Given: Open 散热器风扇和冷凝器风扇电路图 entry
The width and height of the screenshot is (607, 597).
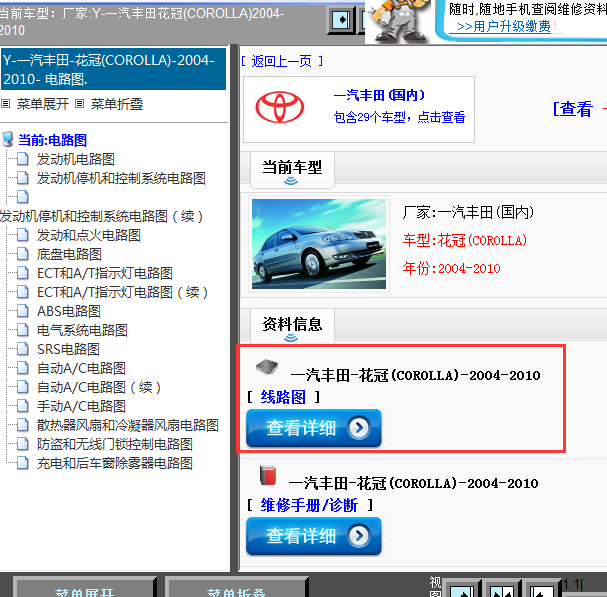Looking at the screenshot, I should pos(128,425).
